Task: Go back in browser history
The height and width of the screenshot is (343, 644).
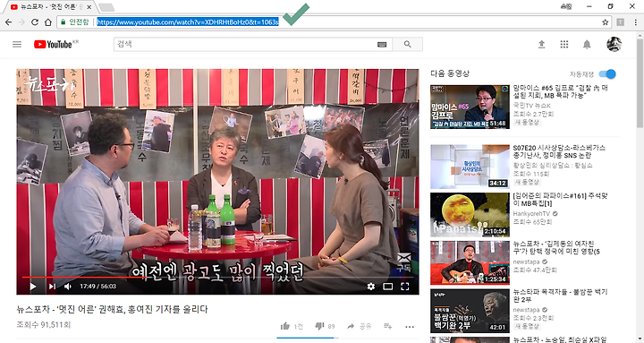Action: (x=8, y=22)
